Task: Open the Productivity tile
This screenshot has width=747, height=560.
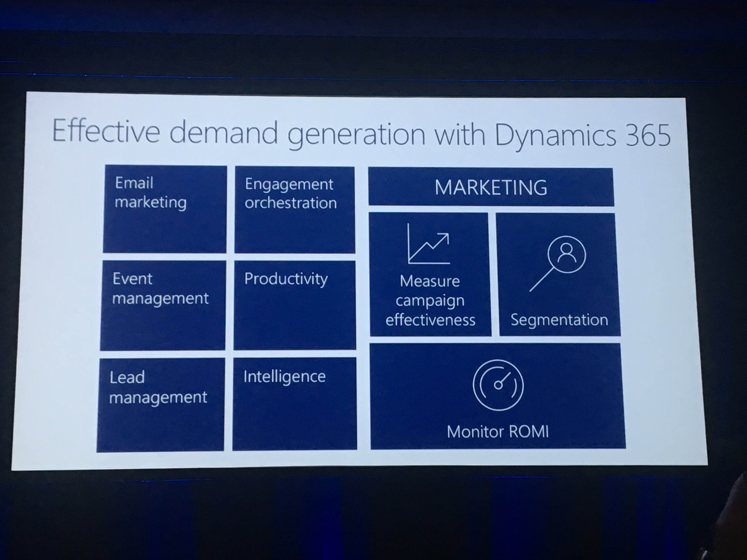Action: 294,305
